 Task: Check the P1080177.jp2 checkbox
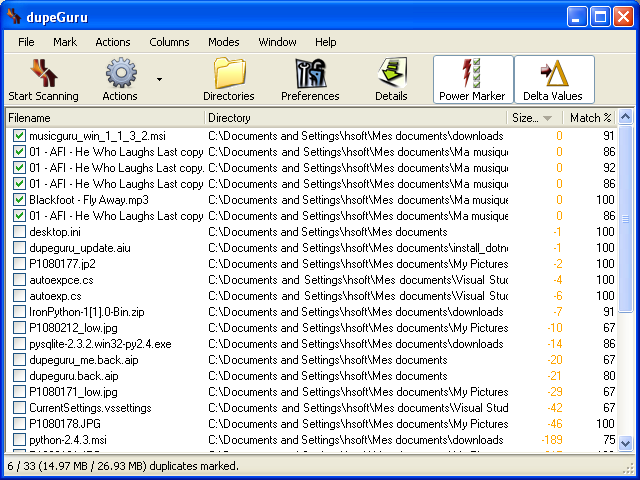tap(19, 264)
